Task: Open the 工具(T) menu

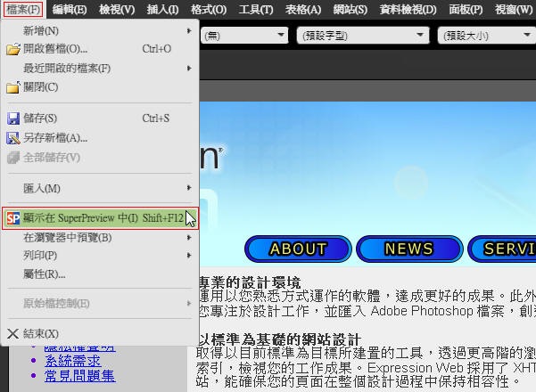Action: pos(256,9)
